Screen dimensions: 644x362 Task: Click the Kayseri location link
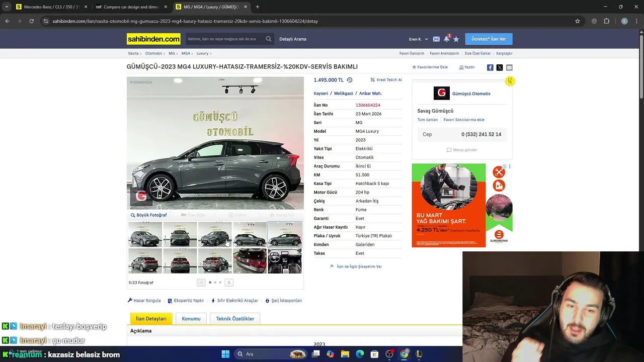[321, 94]
